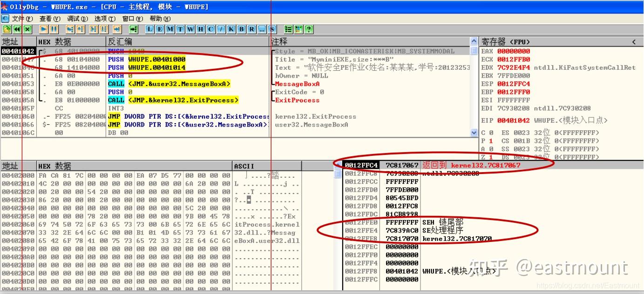Open Appearance options via the colorful grid icon
The height and width of the screenshot is (294, 644).
coord(298,29)
